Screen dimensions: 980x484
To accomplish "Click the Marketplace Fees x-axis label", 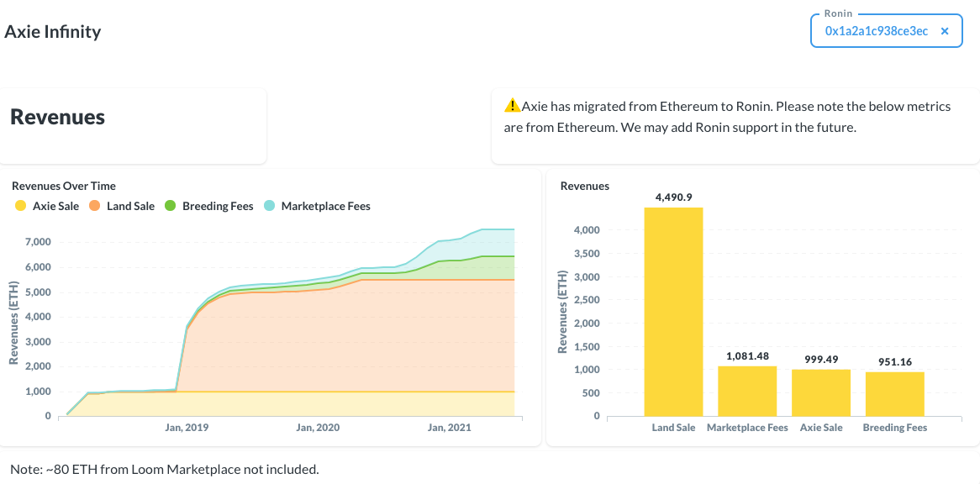I will coord(747,428).
